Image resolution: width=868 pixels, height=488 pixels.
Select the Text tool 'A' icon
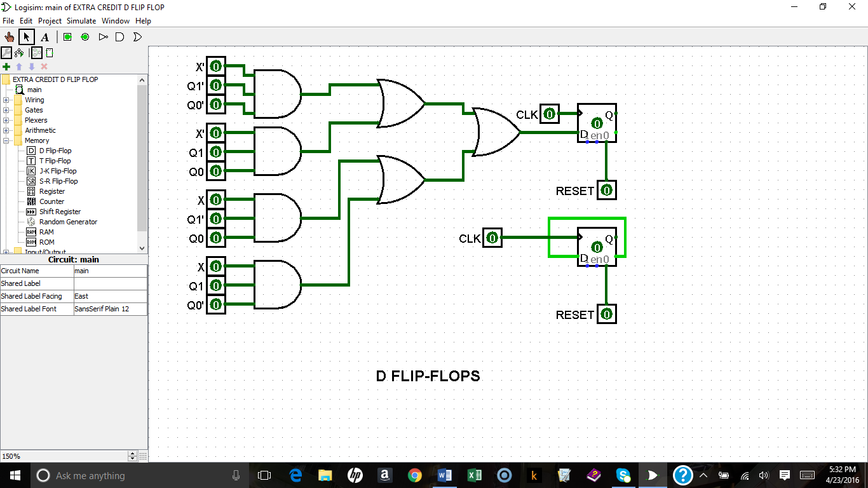click(x=44, y=37)
